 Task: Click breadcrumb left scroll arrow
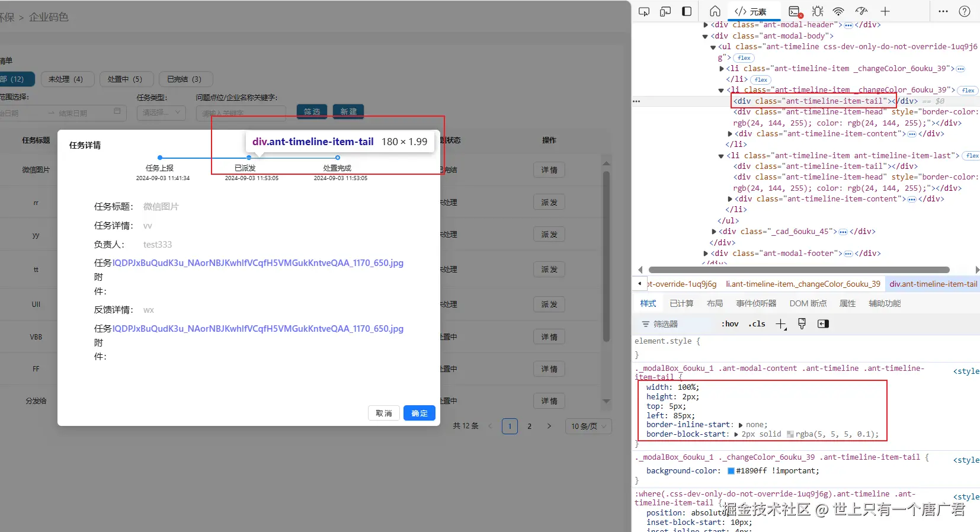(x=640, y=284)
